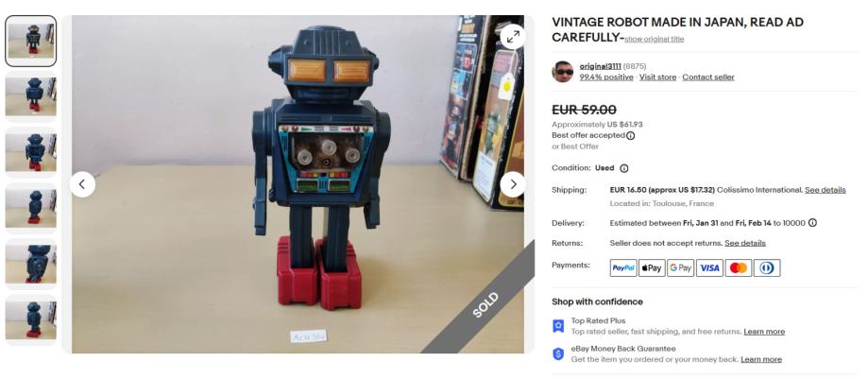868x379 pixels.
Task: Open the Contact seller link
Action: pyautogui.click(x=708, y=78)
